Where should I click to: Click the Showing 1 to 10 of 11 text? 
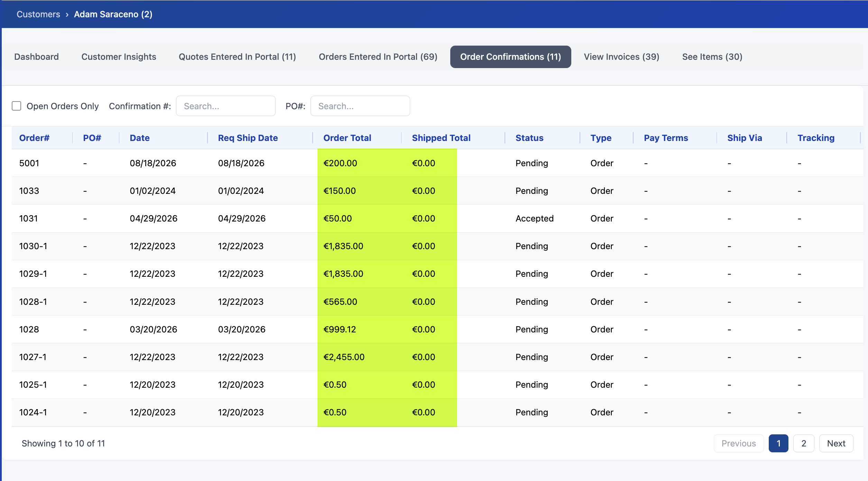pyautogui.click(x=63, y=443)
